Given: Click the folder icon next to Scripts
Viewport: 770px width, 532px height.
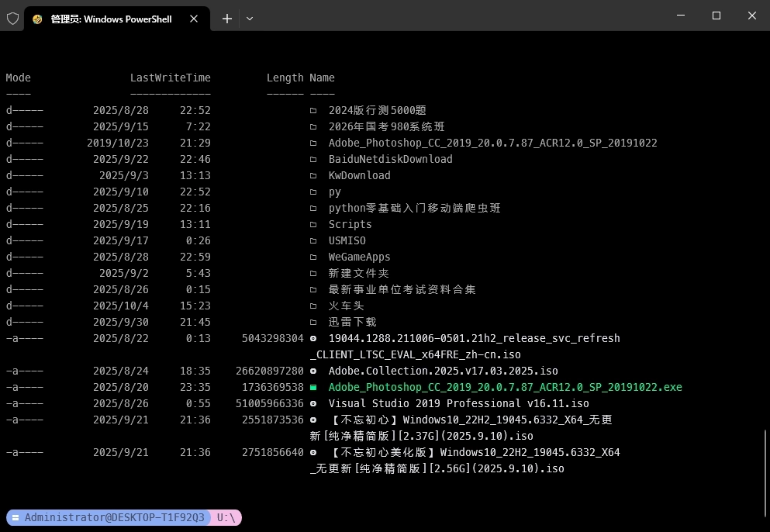Looking at the screenshot, I should [x=313, y=224].
